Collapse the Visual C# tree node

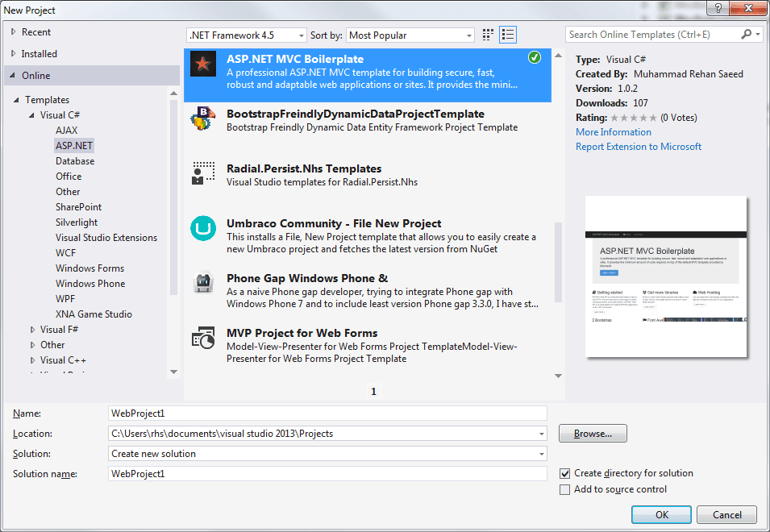pyautogui.click(x=32, y=114)
